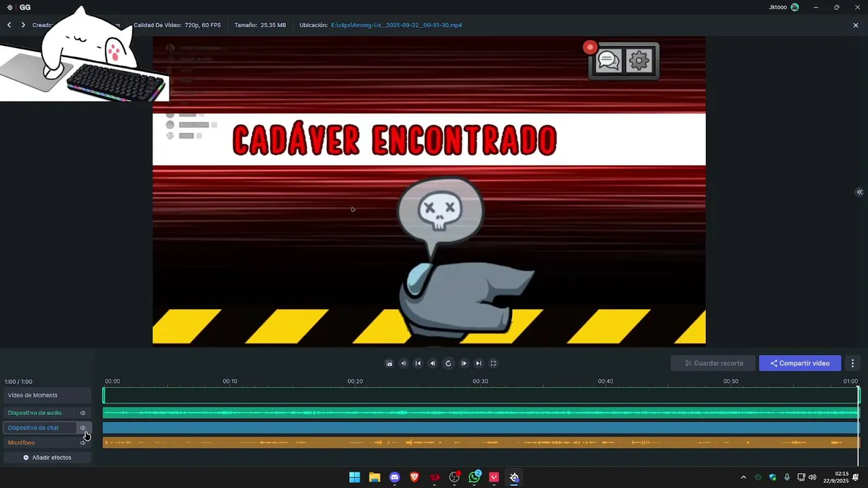Go to the previous clip arrow
This screenshot has width=868, height=488.
click(9, 25)
